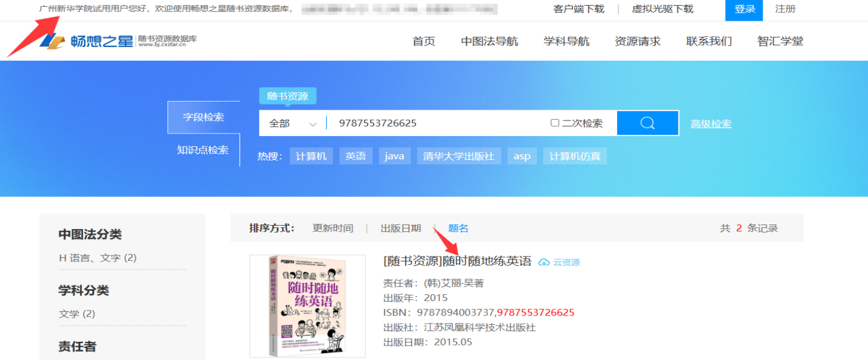
Task: Click hot search tag 清华大学出版社
Action: click(458, 156)
